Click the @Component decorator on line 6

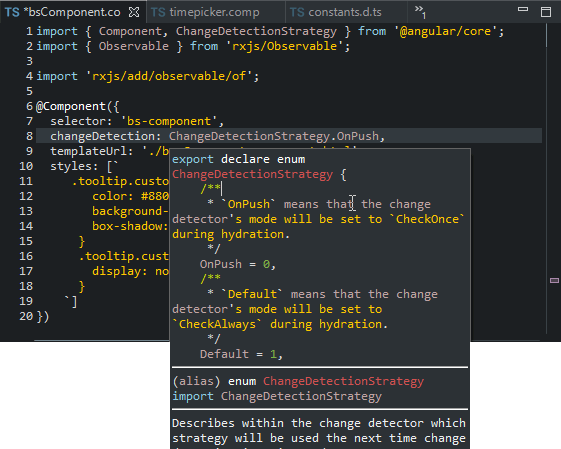coord(71,106)
